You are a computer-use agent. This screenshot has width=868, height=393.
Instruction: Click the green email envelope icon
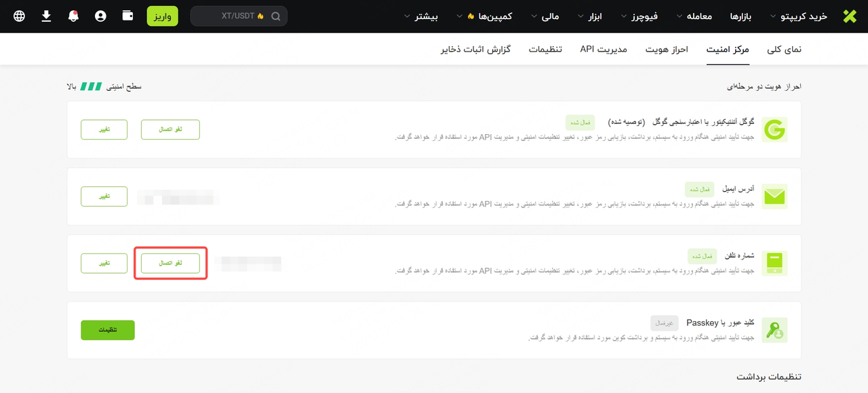click(x=774, y=196)
